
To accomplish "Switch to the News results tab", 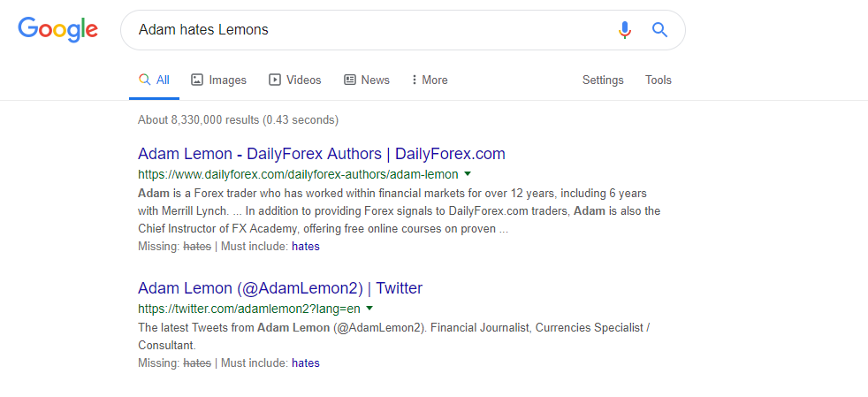I will [x=367, y=80].
